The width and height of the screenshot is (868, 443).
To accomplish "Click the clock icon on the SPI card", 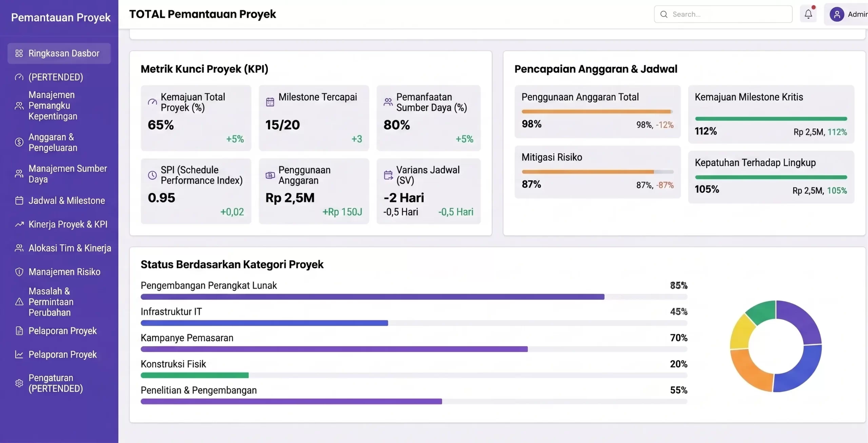I will pos(152,175).
